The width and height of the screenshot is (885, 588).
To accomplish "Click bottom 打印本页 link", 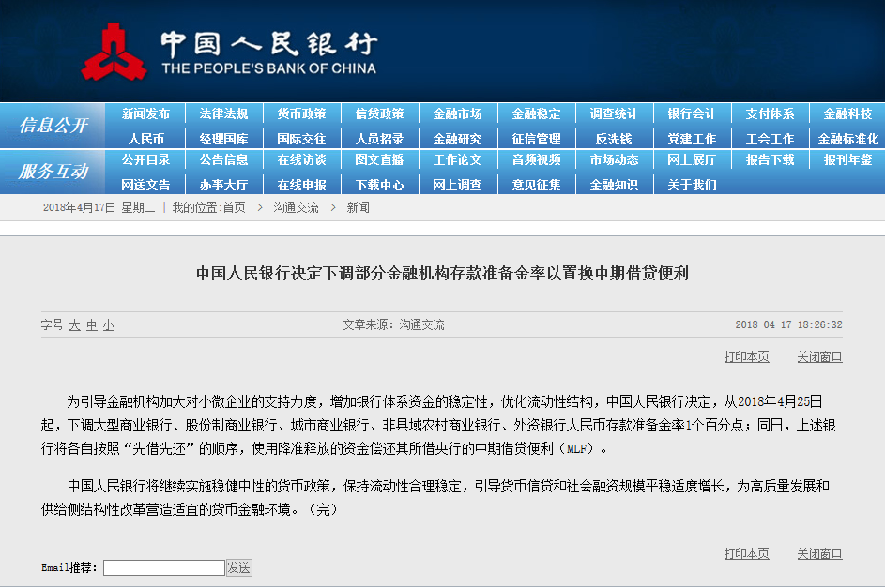I will 746,553.
